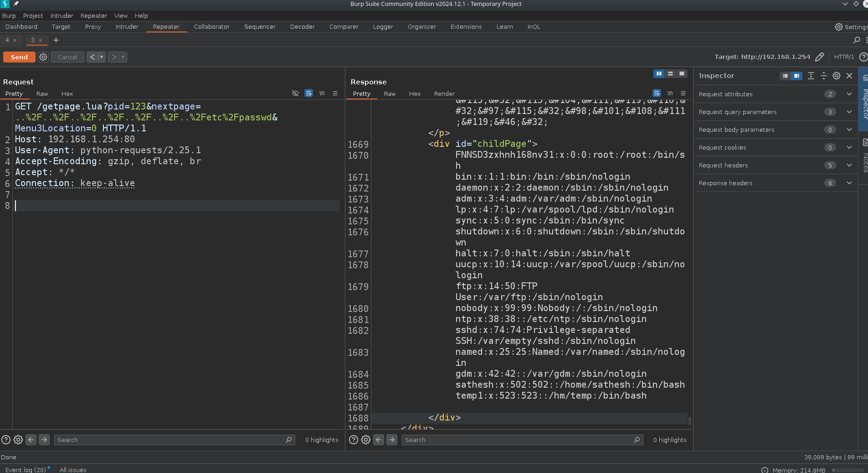
Task: Open the Project menu
Action: coord(33,16)
